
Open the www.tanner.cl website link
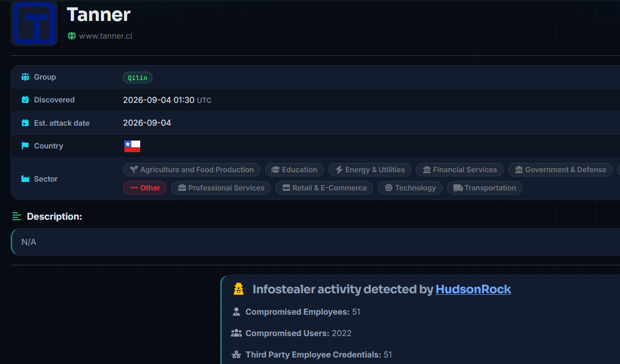click(106, 36)
